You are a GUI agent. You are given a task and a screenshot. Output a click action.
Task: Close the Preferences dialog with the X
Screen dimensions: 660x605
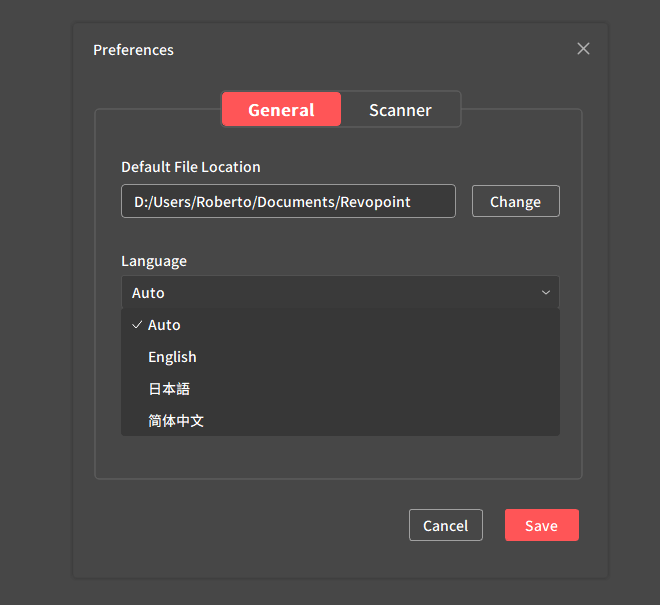click(583, 49)
